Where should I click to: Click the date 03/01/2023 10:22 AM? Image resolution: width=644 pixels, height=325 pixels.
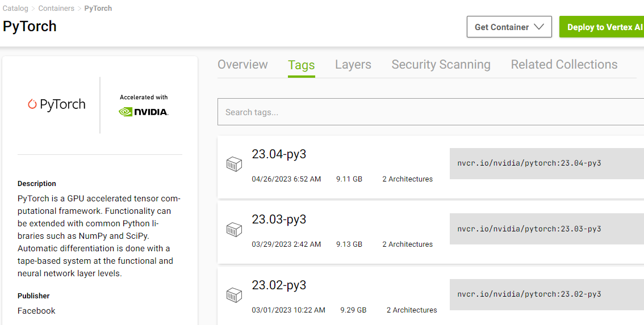[x=288, y=310]
